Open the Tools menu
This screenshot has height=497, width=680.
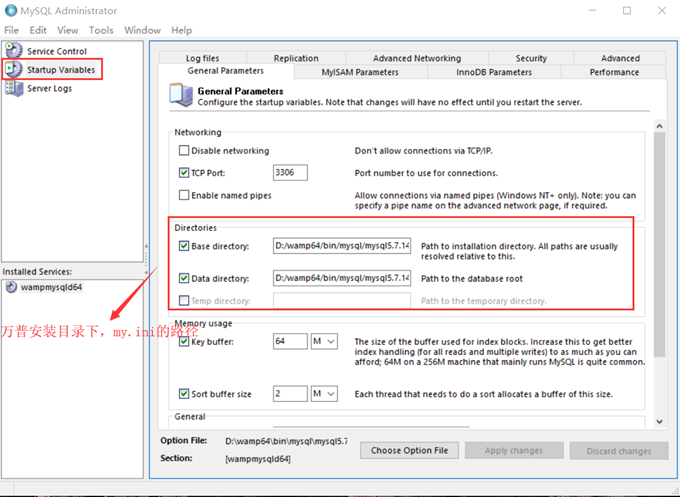[101, 30]
